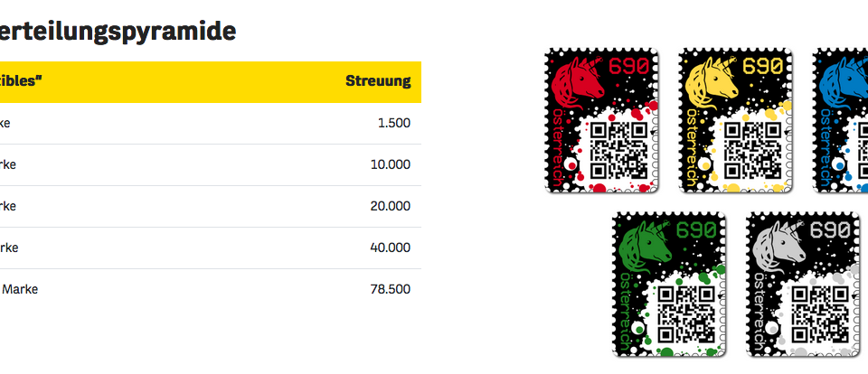Select the 78.500 table value
This screenshot has width=868, height=374.
pyautogui.click(x=391, y=289)
